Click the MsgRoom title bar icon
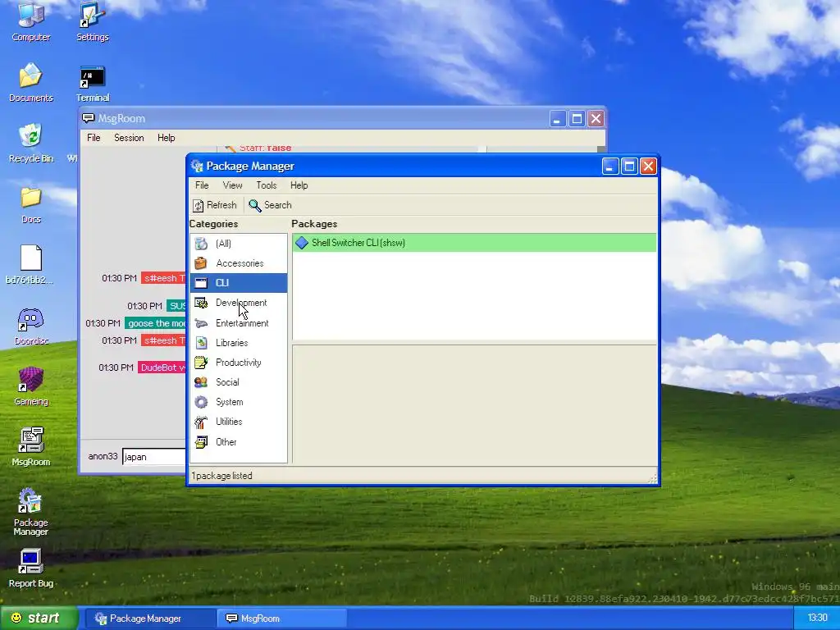 89,118
